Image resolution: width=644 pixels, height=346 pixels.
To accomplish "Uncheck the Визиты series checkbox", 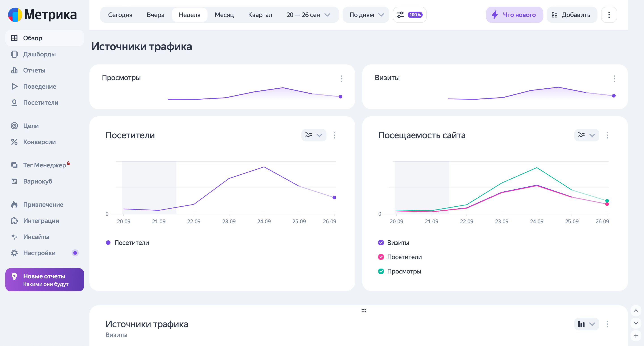I will 381,242.
